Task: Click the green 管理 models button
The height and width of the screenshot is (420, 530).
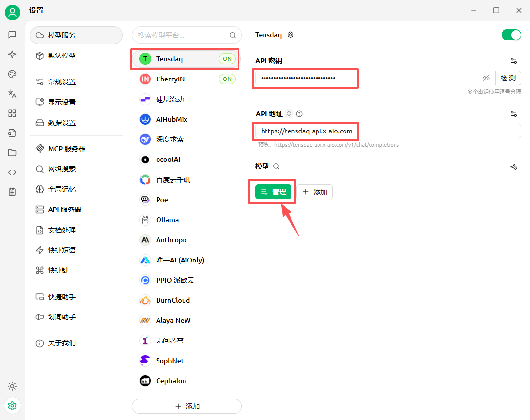Action: click(273, 192)
